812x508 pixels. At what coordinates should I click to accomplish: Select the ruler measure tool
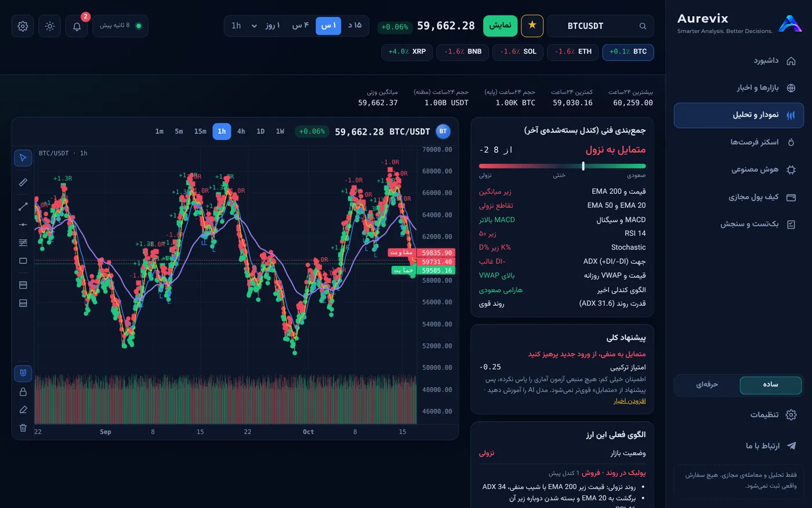tap(23, 182)
